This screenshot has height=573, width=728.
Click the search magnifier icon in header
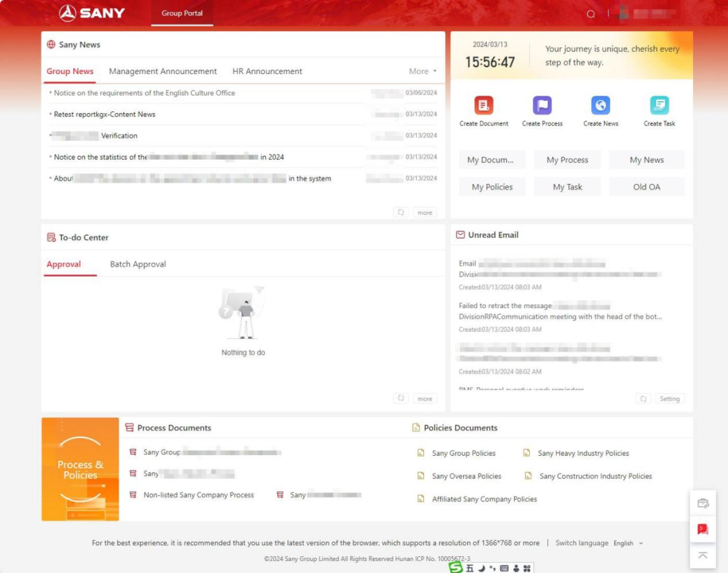pos(590,14)
